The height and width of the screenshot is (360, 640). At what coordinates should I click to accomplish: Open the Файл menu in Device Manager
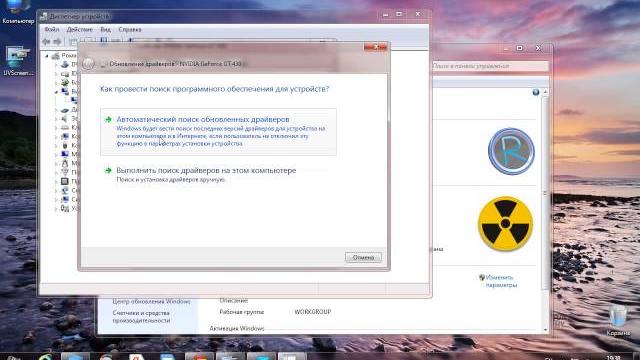click(x=52, y=29)
